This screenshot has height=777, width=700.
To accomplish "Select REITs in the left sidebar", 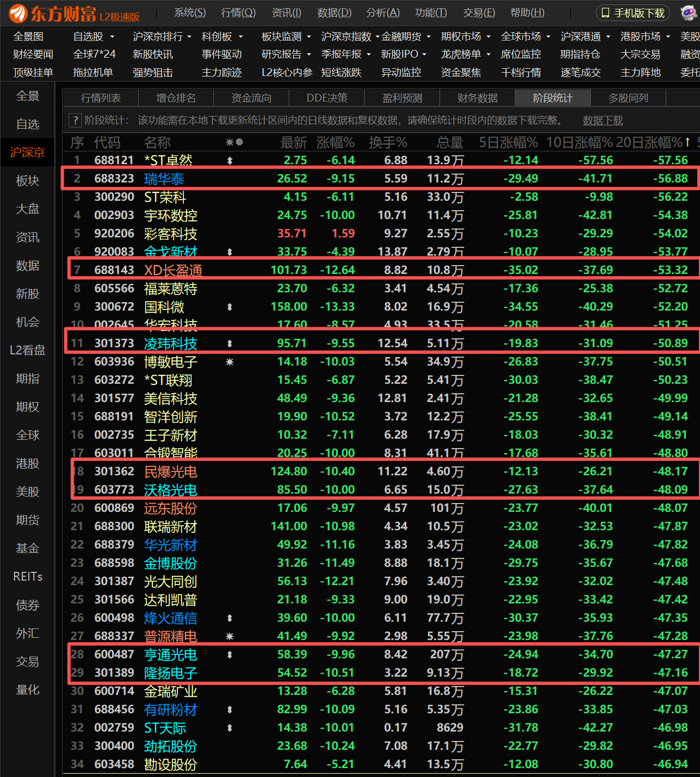I will [x=28, y=577].
